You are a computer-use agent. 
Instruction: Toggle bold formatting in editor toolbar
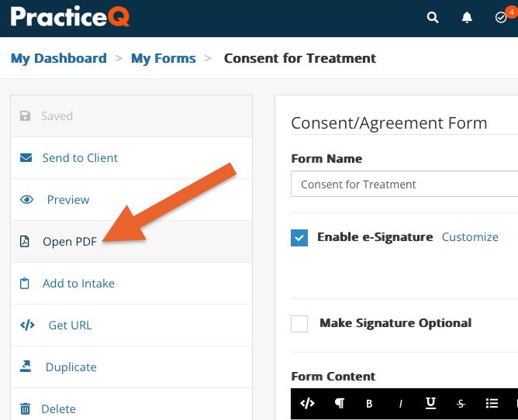369,404
